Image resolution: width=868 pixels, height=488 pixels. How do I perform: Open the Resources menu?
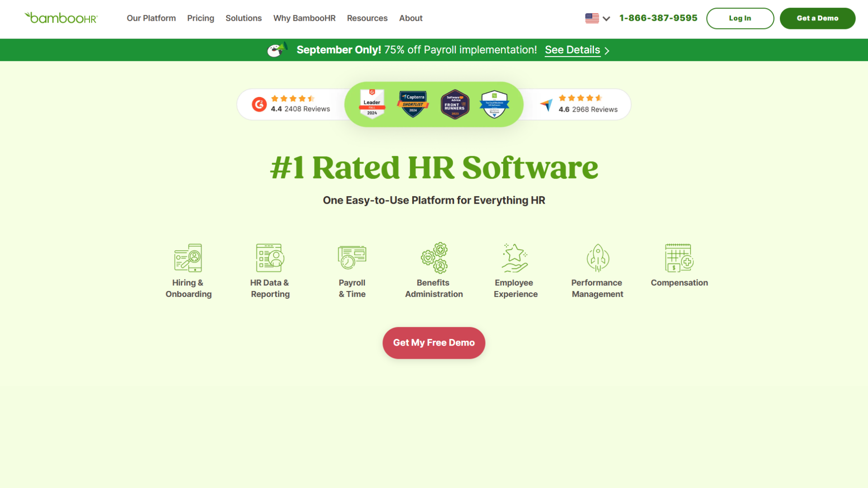[367, 18]
